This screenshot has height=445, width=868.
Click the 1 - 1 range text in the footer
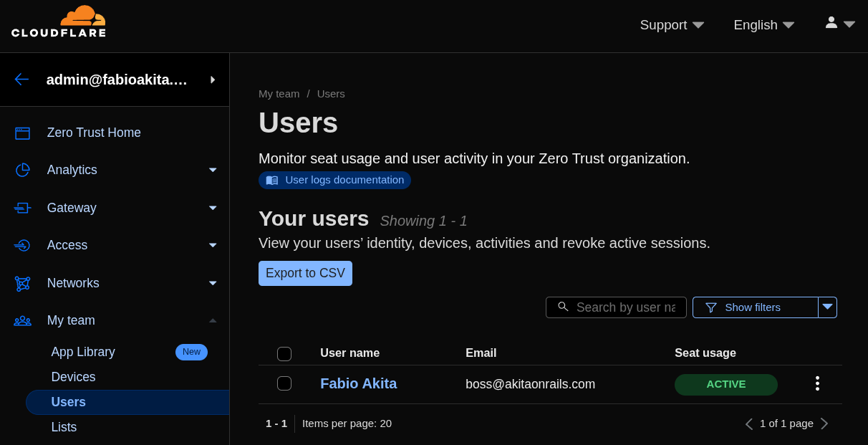coord(276,424)
